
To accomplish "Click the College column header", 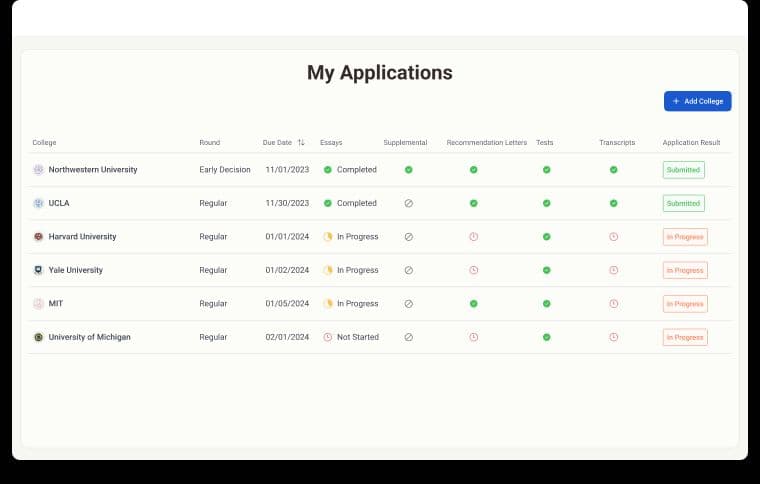I will point(44,142).
